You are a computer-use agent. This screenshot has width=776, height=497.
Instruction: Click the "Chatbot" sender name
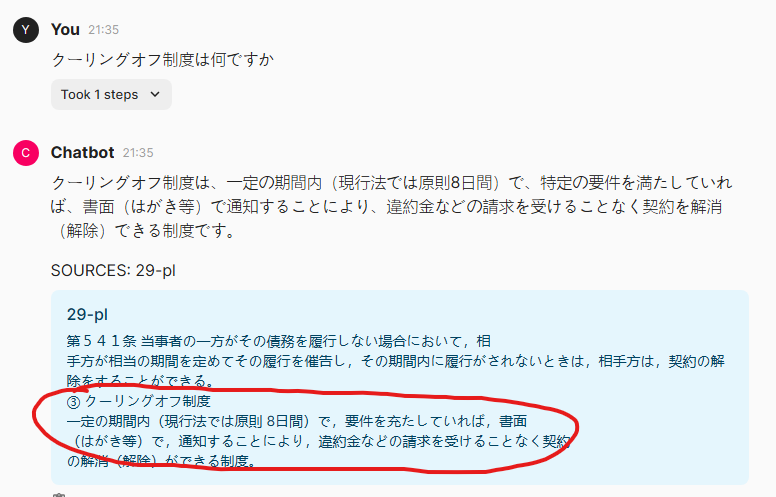coord(82,152)
